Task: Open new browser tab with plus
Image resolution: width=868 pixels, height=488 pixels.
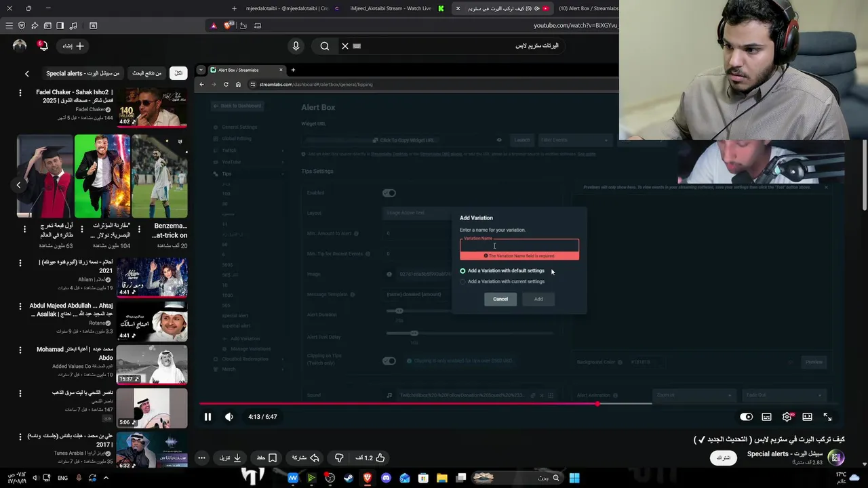Action: [234, 8]
